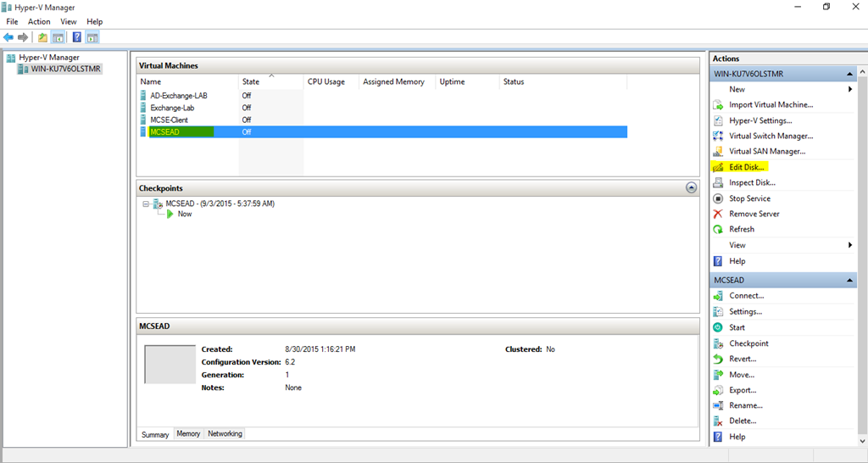Click the Connect icon in MCSEAD actions

718,296
